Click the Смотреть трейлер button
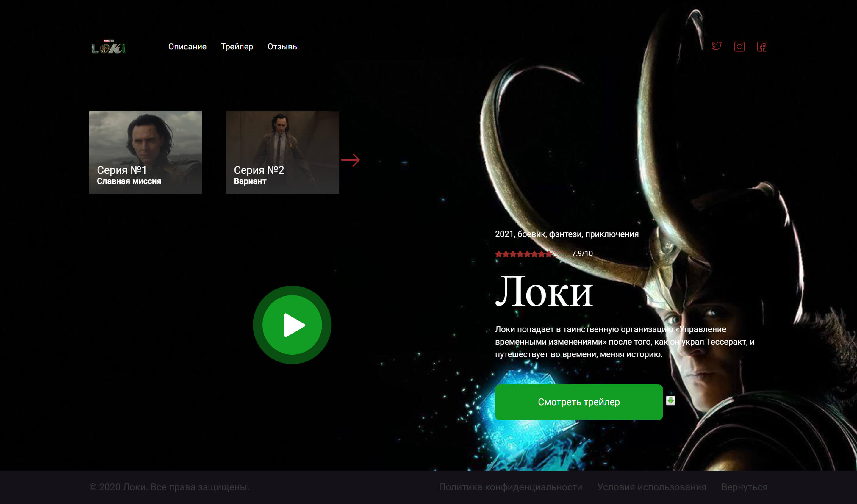The image size is (857, 504). [x=579, y=402]
